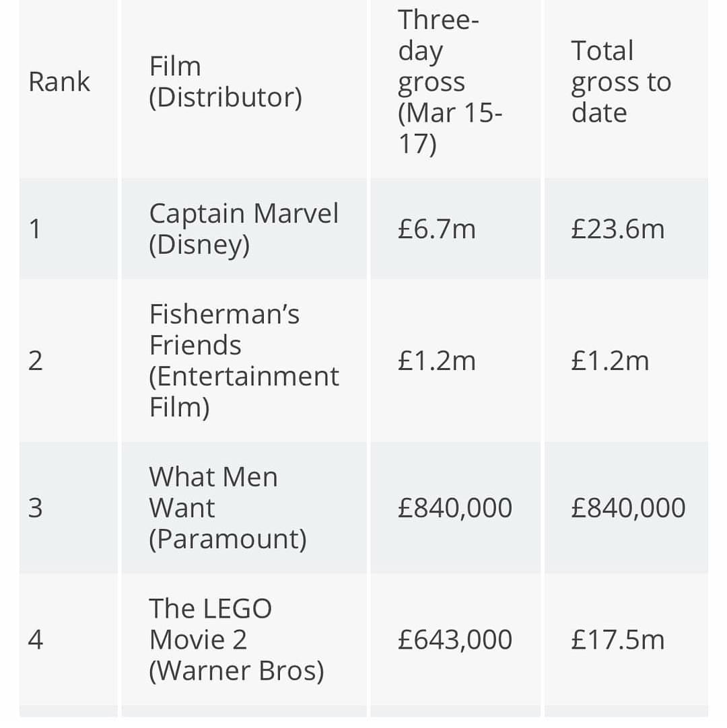
Task: Click rank number 3 cell
Action: click(x=35, y=508)
